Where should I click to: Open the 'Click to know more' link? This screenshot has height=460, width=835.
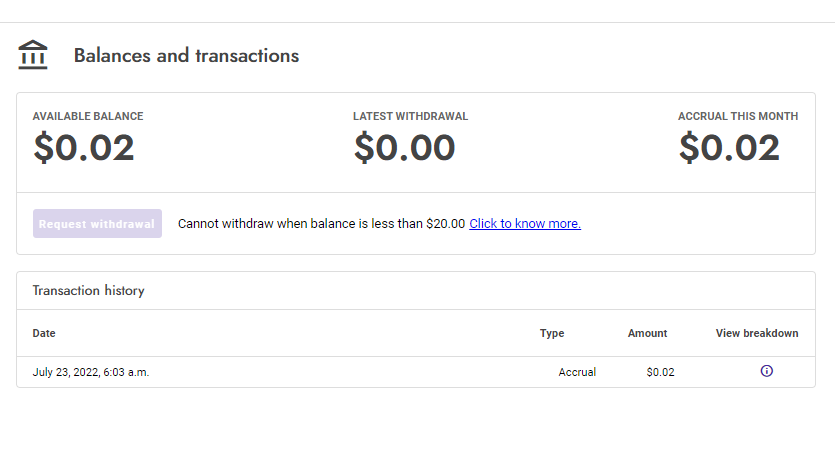[x=525, y=224]
